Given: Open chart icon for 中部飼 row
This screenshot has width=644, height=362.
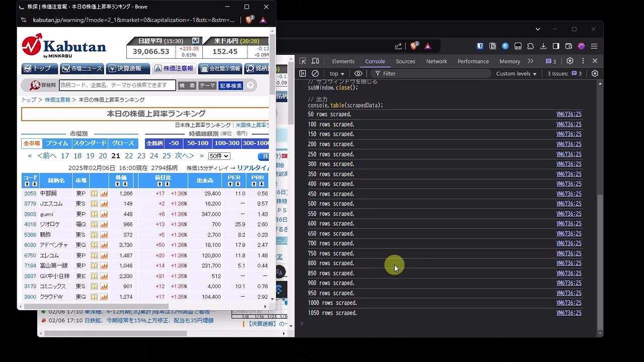Looking at the screenshot, I should click(104, 194).
